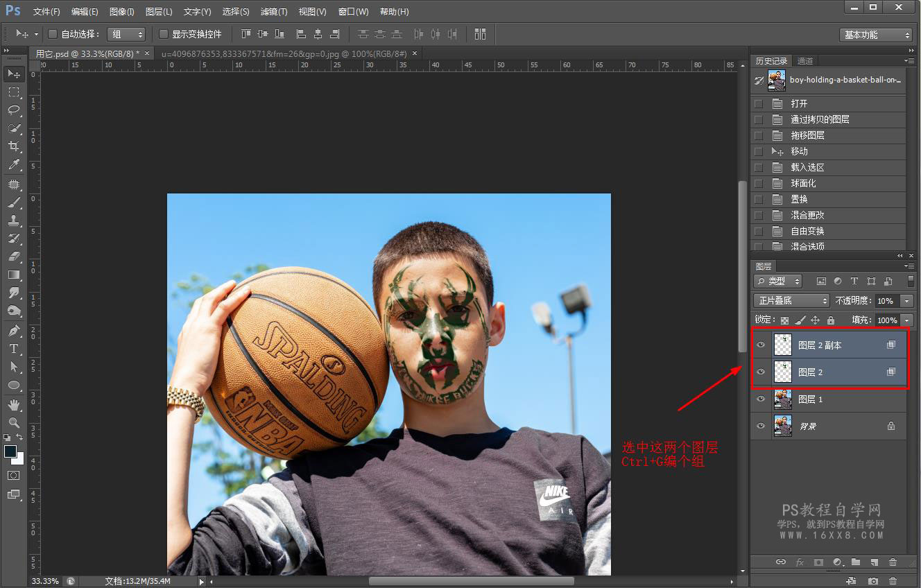Click the link layers icon
Screen dimensions: 921x588
(780, 562)
